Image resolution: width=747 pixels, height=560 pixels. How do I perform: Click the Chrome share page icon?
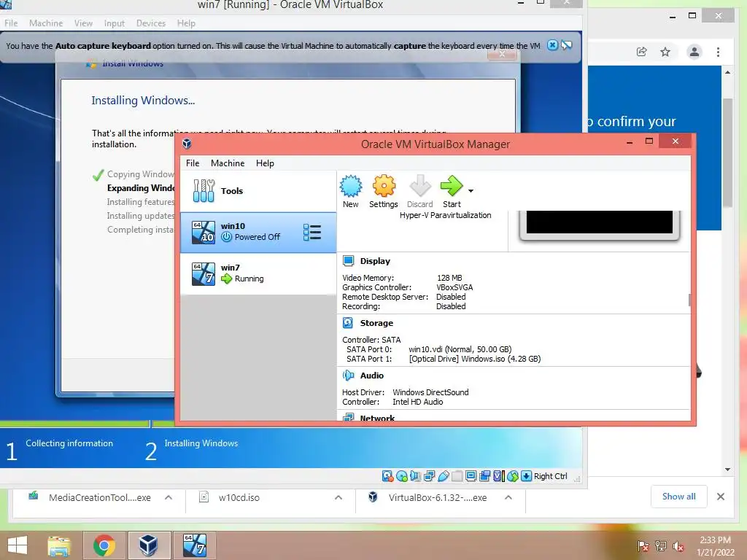(642, 52)
